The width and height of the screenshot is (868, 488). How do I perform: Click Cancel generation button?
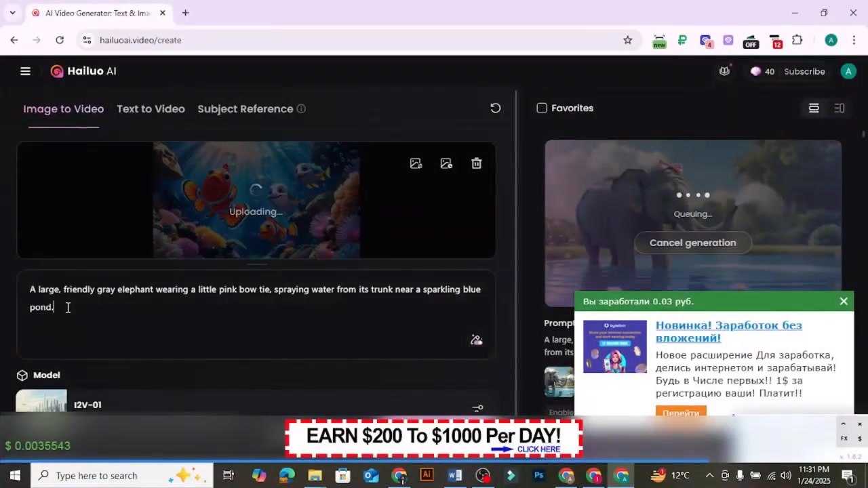[x=692, y=243]
